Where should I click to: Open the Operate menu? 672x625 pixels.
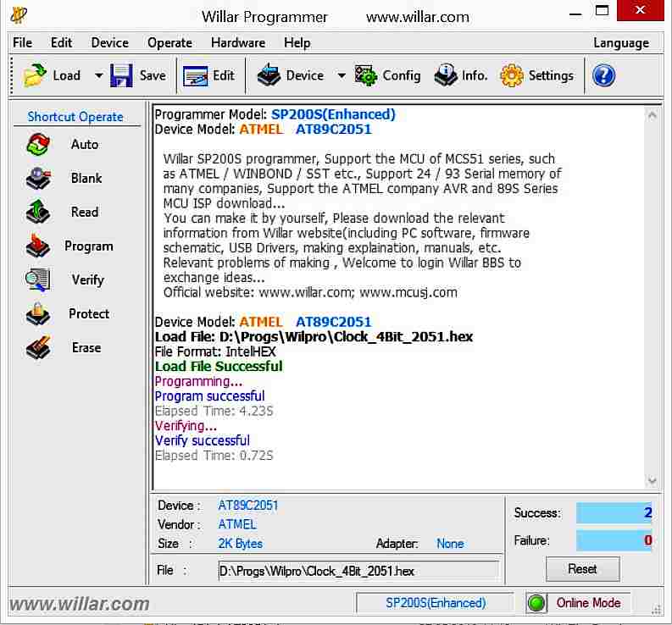point(169,43)
